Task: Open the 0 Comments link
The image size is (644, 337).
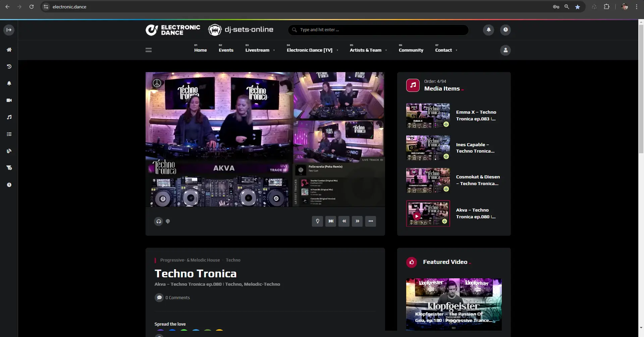Action: (177, 298)
